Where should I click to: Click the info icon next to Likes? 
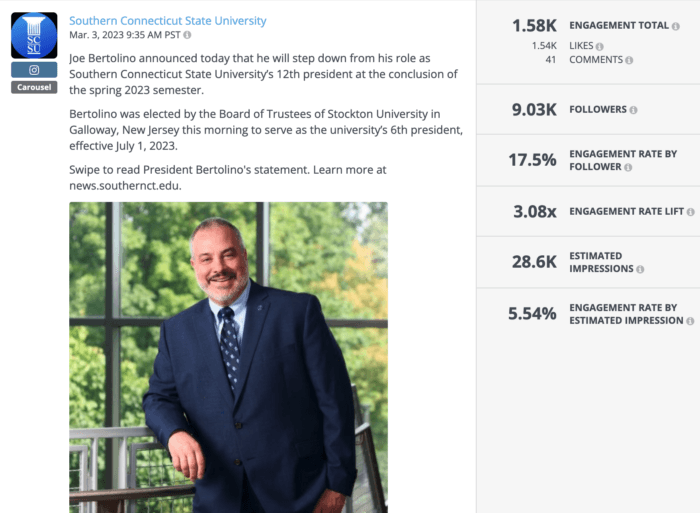(600, 46)
